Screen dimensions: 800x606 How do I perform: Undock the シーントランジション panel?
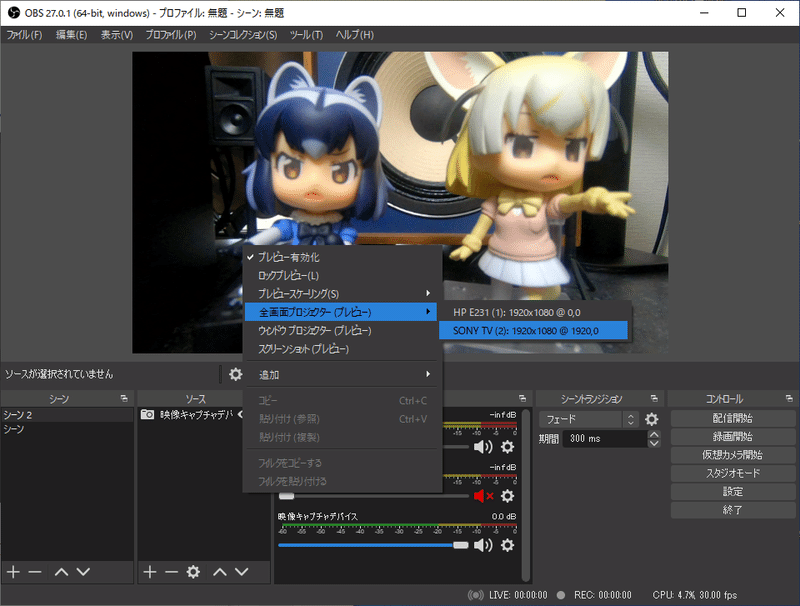pyautogui.click(x=654, y=398)
